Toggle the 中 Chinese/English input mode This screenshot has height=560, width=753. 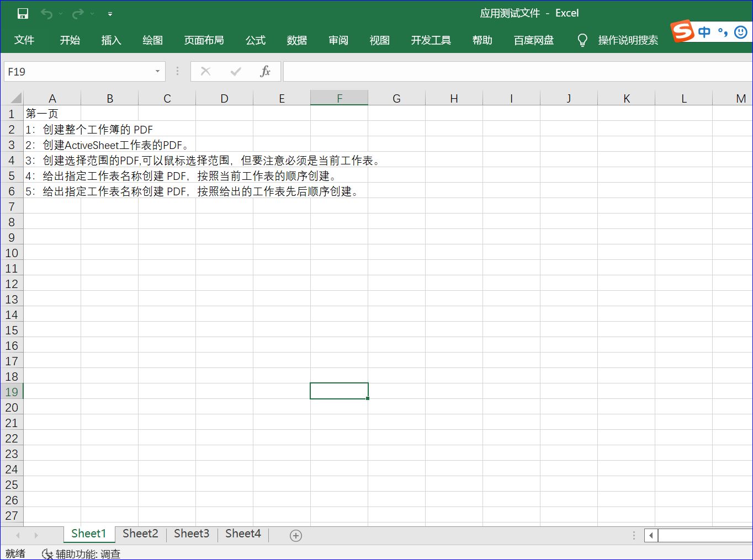click(x=704, y=32)
